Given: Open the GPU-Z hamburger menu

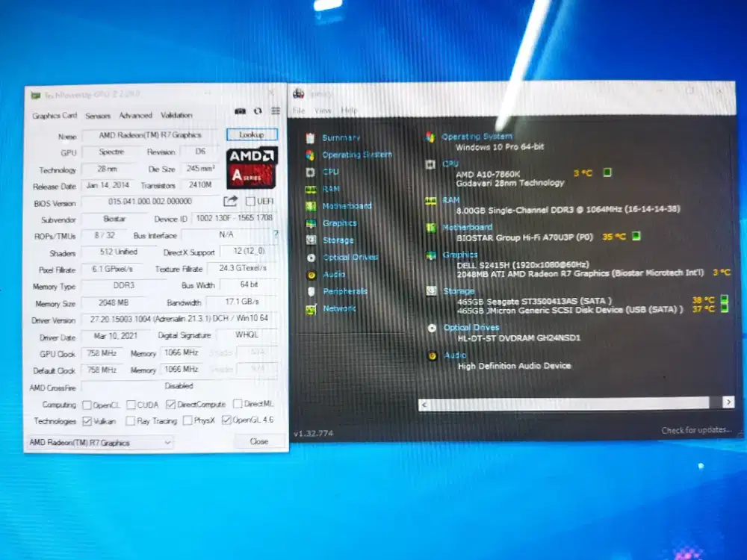Looking at the screenshot, I should point(276,111).
